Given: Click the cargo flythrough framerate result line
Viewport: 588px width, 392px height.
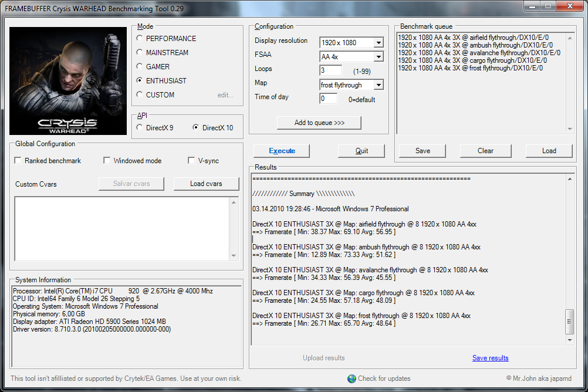Looking at the screenshot, I should click(324, 300).
